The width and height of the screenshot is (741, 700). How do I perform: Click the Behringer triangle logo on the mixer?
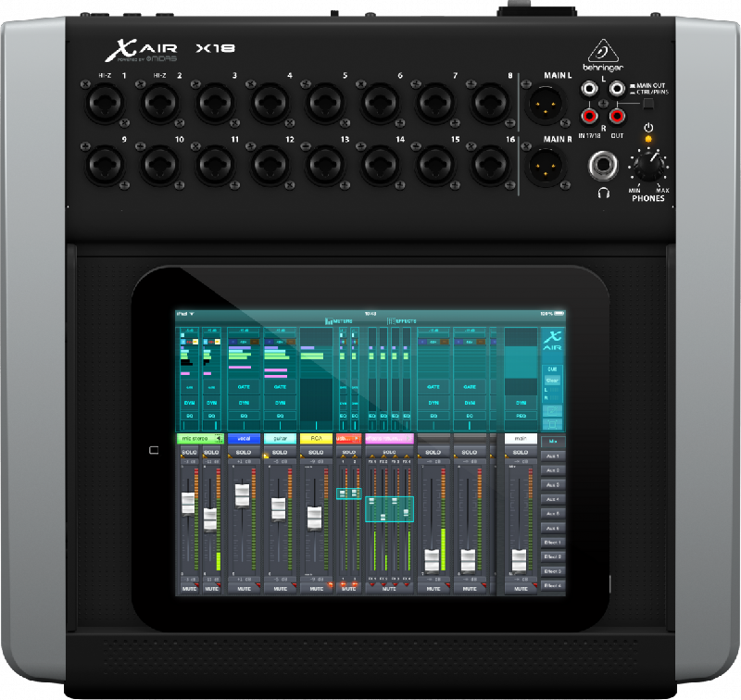[603, 50]
